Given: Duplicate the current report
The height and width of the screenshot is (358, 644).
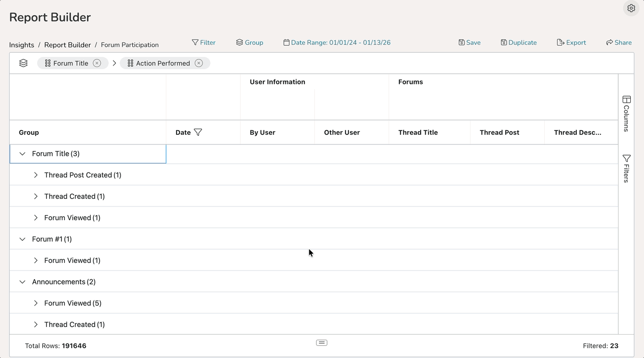Looking at the screenshot, I should click(x=518, y=43).
